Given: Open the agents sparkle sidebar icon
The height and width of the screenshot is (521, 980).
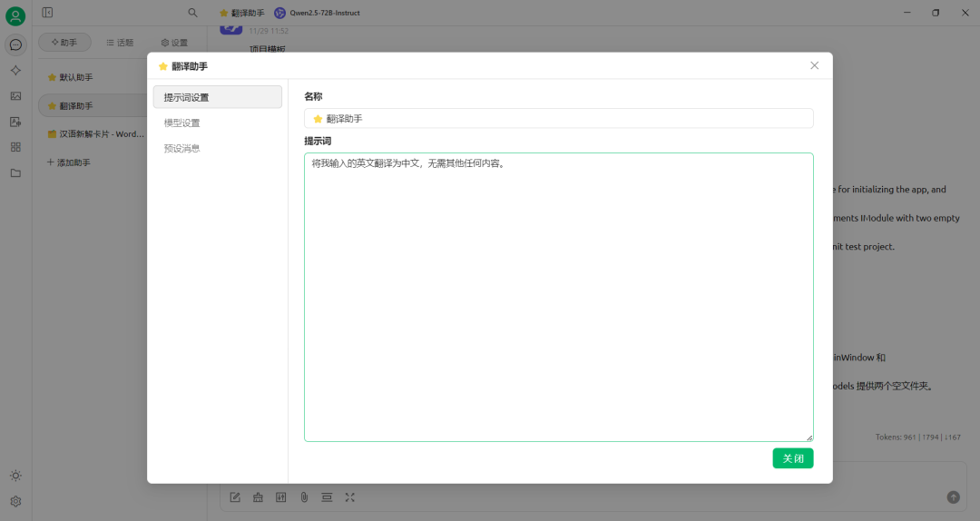Looking at the screenshot, I should (15, 71).
